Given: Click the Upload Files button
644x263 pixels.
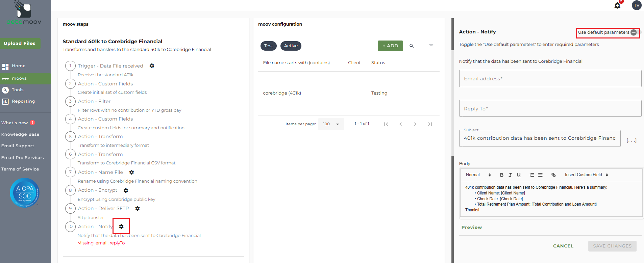Looking at the screenshot, I should 20,44.
